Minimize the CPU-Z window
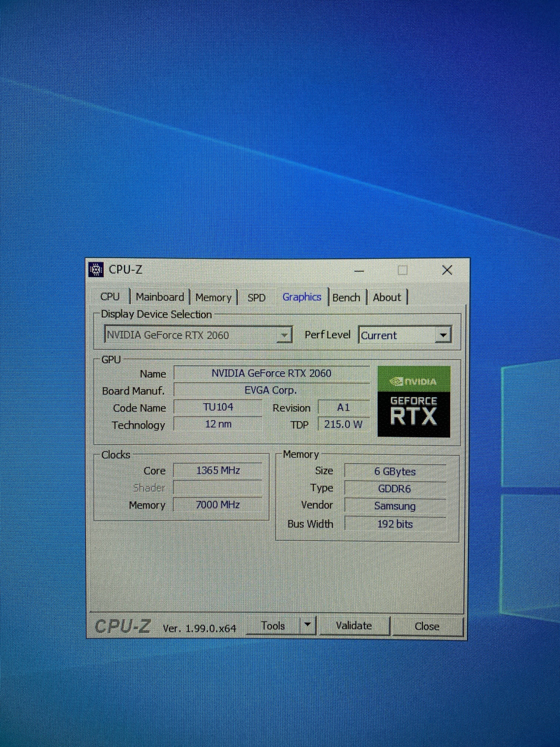 tap(359, 270)
